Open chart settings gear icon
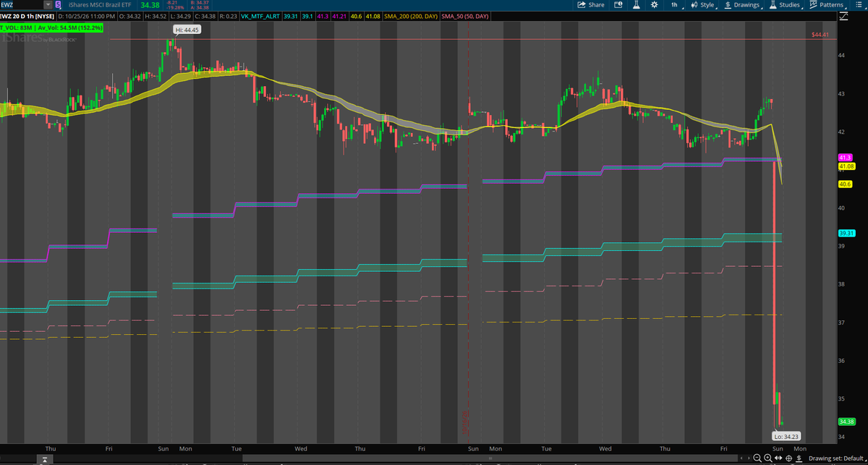Image resolution: width=868 pixels, height=465 pixels. coord(654,5)
